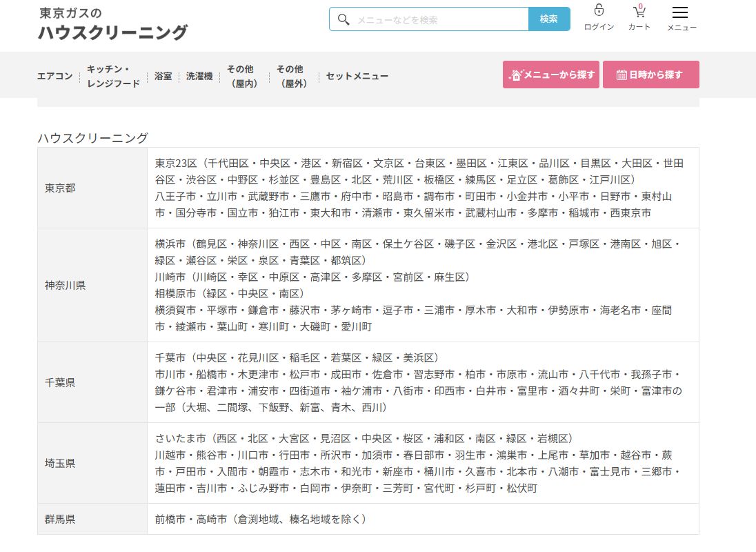This screenshot has width=756, height=552.
Task: Select the エアコン category
Action: point(54,76)
